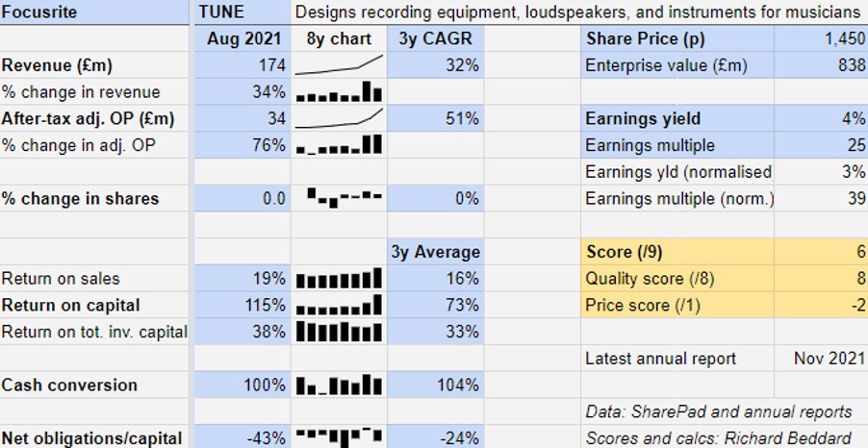Click the Return on tot. inv. capital sparkline

click(339, 332)
